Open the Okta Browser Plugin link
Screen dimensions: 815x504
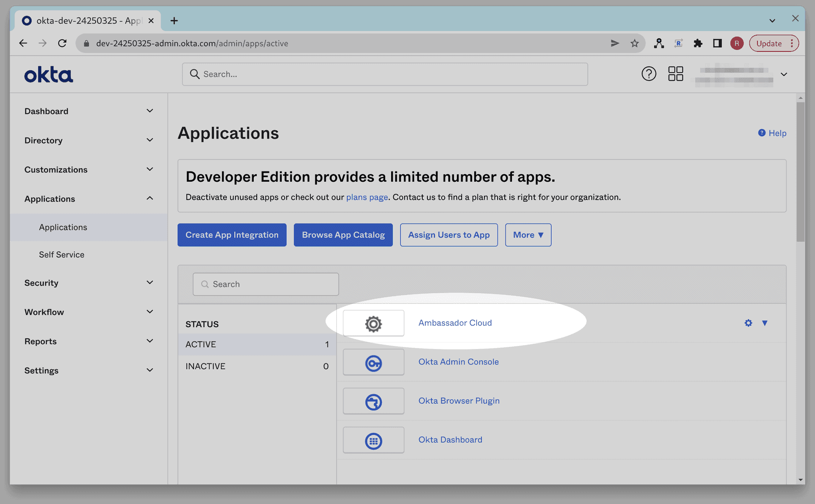459,401
